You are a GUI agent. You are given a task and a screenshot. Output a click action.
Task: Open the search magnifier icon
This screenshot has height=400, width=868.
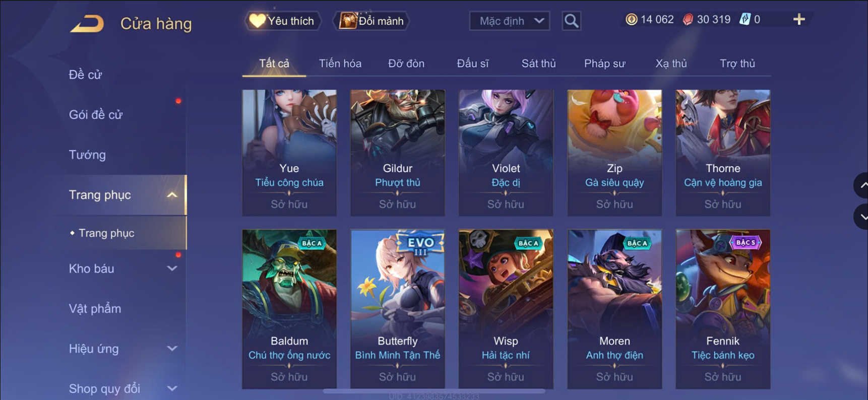(571, 21)
